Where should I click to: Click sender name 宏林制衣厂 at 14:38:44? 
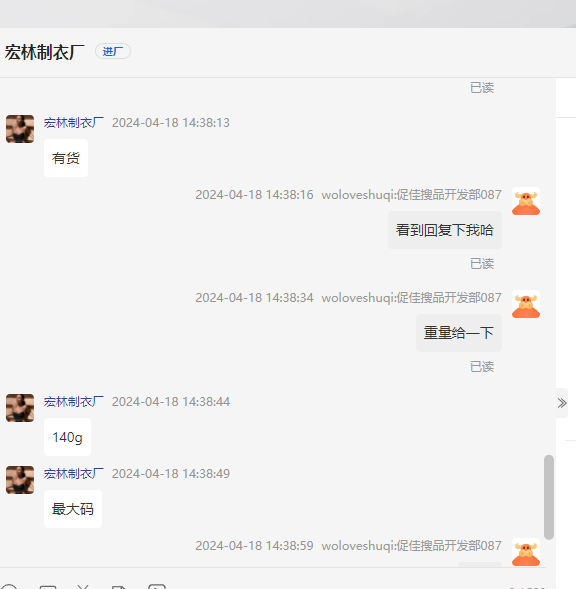click(74, 402)
